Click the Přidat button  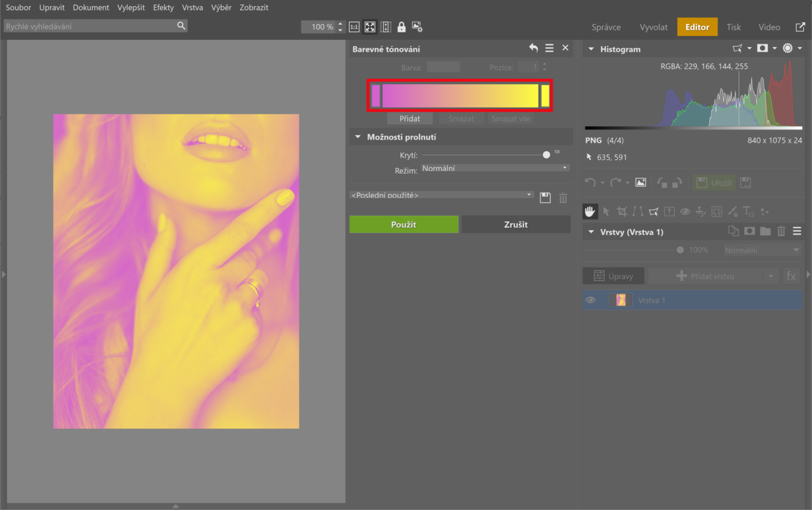[x=410, y=119]
